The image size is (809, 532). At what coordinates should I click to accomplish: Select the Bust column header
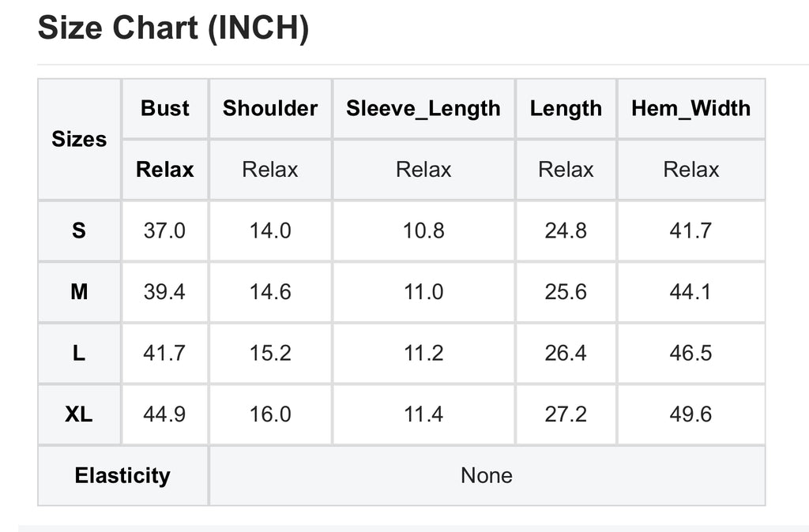click(165, 108)
